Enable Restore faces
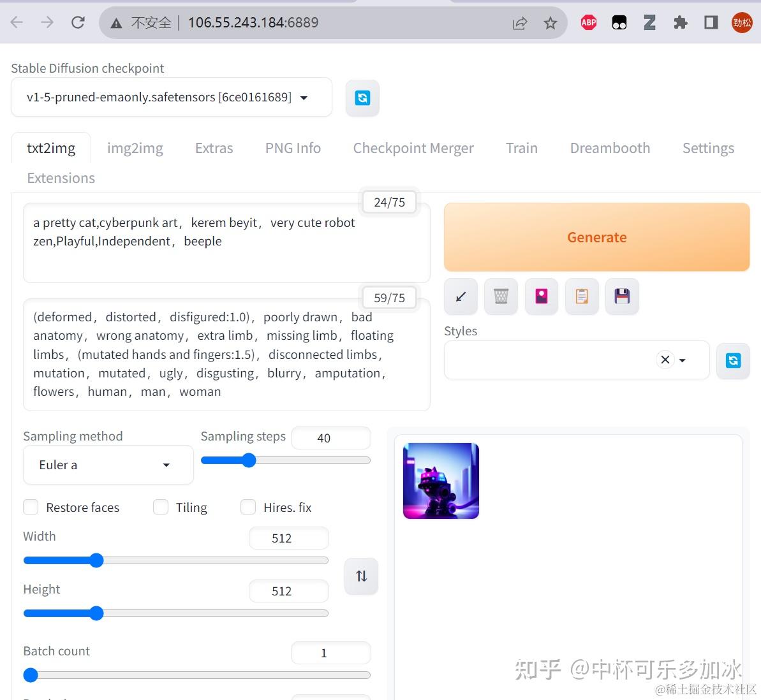761x700 pixels. tap(30, 507)
